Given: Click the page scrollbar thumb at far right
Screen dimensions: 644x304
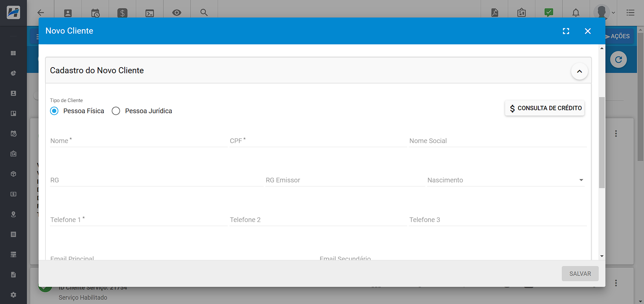Looking at the screenshot, I should coord(640,97).
